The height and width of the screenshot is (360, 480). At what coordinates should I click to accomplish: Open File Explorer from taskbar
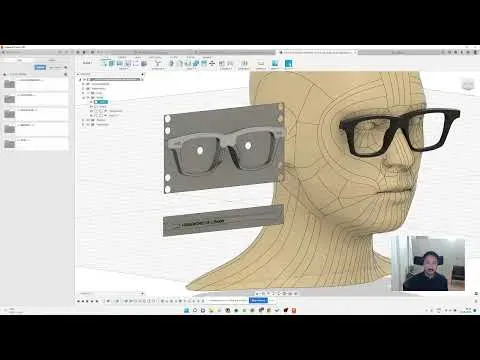point(211,310)
